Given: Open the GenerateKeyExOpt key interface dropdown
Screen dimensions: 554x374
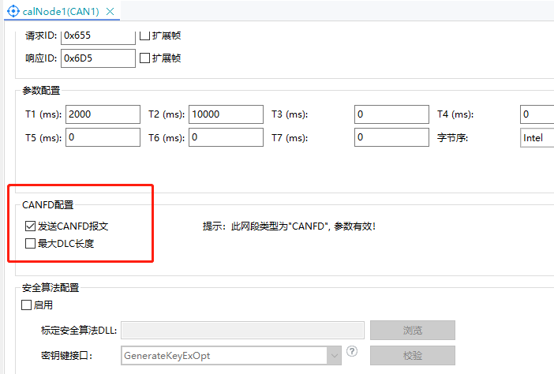Looking at the screenshot, I should pyautogui.click(x=231, y=356).
